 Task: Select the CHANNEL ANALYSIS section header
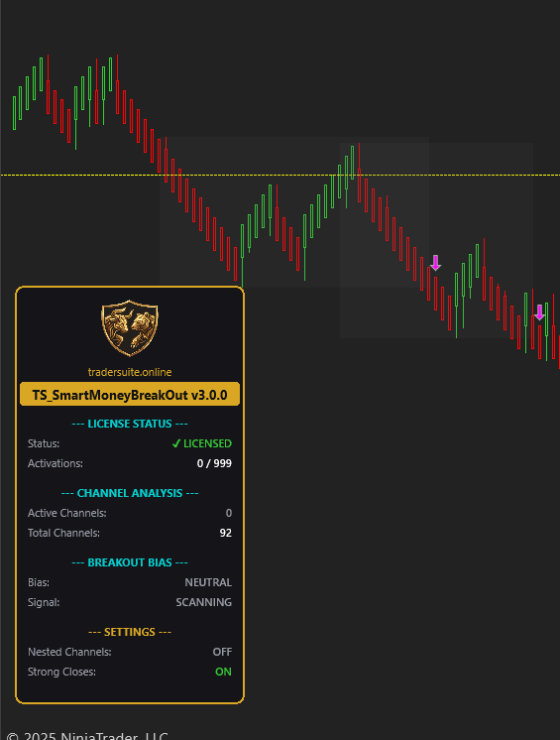coord(130,493)
